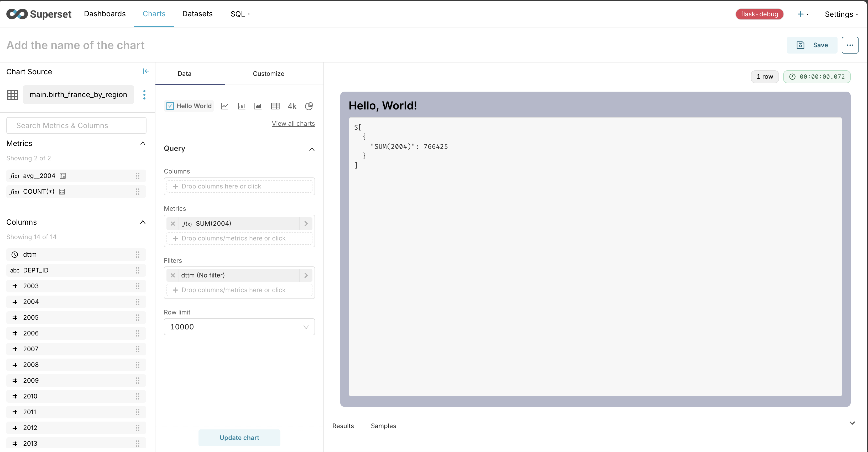This screenshot has width=868, height=452.
Task: Remove the SUM(2004) metric
Action: point(172,224)
